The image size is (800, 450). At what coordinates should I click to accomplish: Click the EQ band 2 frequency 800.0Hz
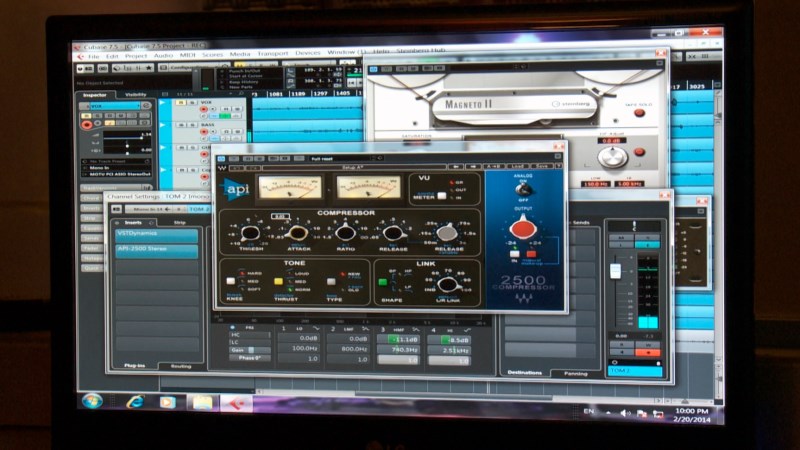348,349
